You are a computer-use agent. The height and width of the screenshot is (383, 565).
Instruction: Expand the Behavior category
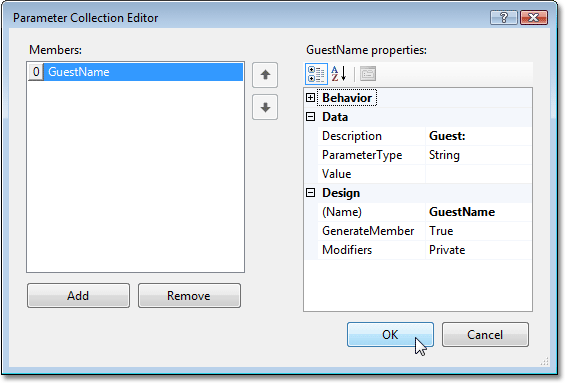[x=310, y=98]
